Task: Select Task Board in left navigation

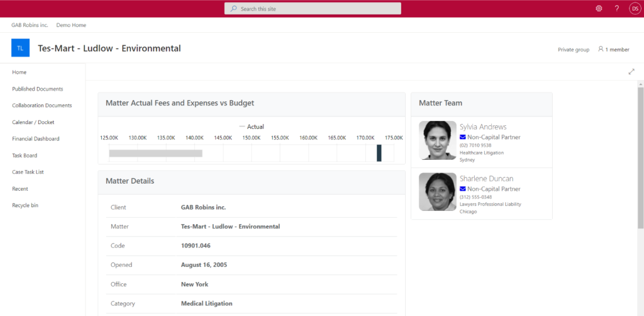Action: point(26,155)
